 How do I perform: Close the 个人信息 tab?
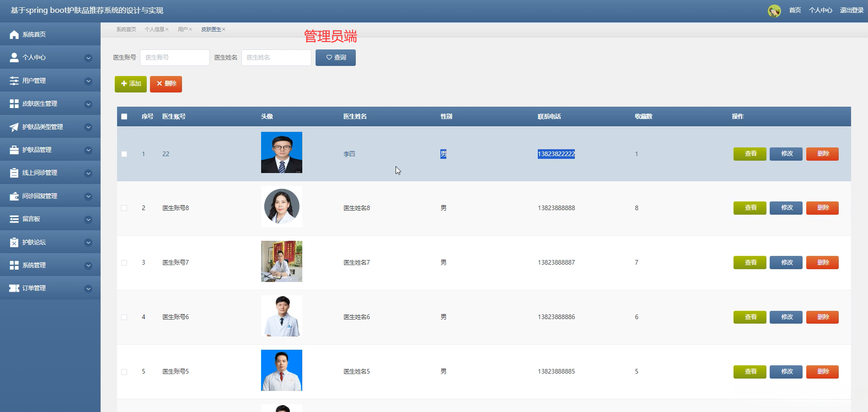pyautogui.click(x=167, y=29)
